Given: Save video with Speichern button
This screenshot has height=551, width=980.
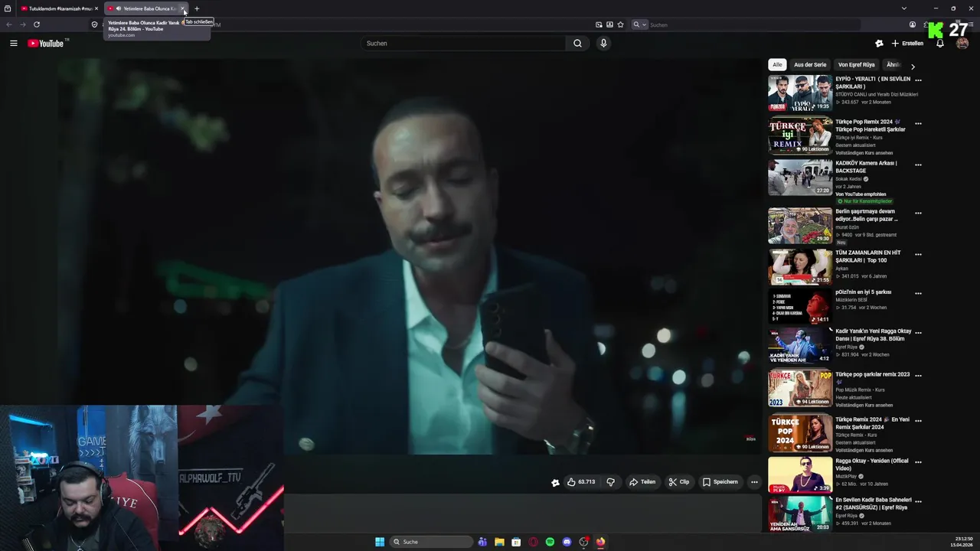Looking at the screenshot, I should point(720,482).
